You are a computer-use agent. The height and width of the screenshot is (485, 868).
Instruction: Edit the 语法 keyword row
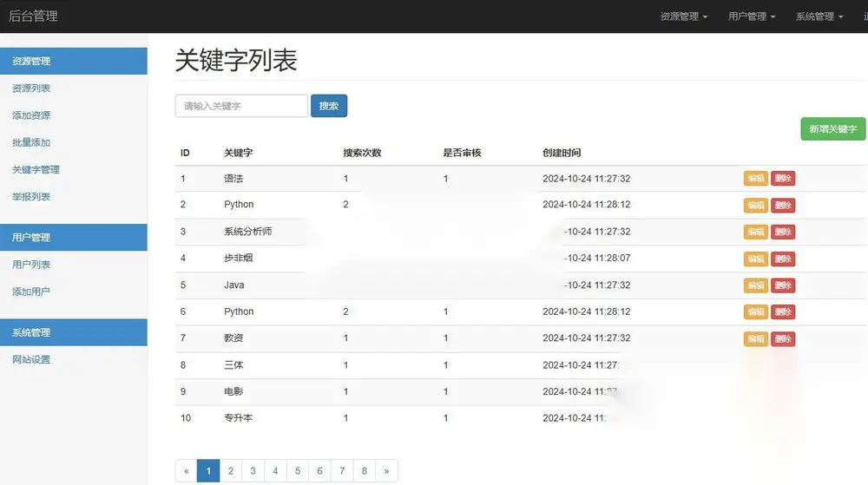coord(756,179)
